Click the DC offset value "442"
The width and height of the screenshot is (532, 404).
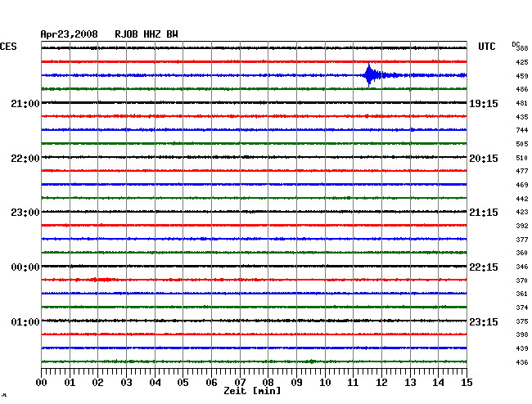pyautogui.click(x=522, y=199)
